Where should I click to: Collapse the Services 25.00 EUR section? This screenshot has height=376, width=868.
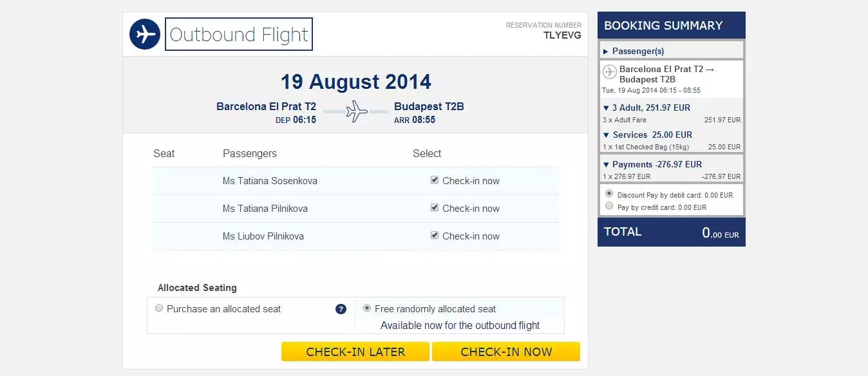point(647,135)
